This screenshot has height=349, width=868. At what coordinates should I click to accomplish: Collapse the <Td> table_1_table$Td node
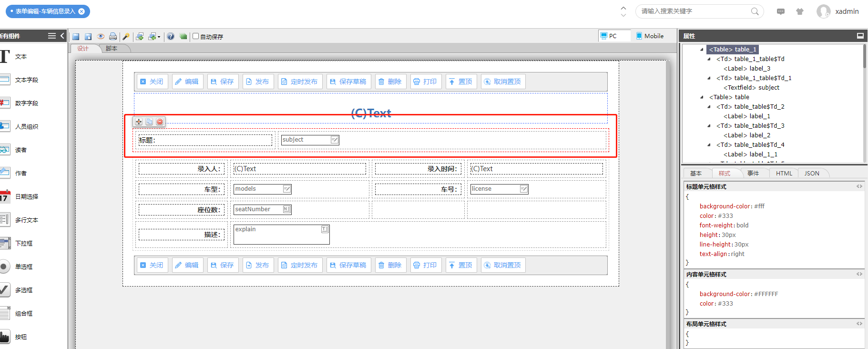point(709,59)
